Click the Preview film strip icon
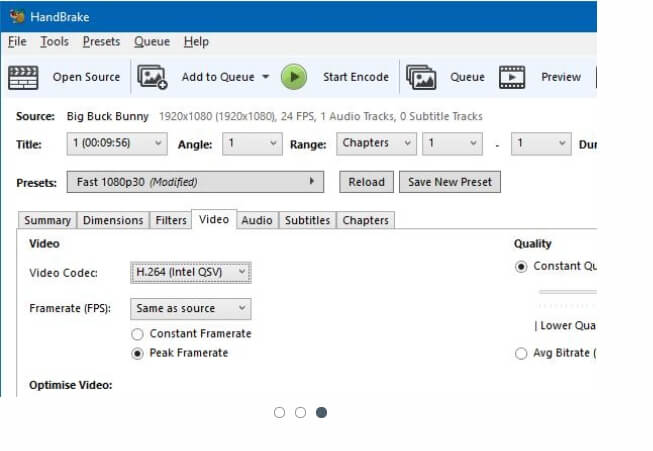Viewport: 653px width, 451px height. (512, 77)
